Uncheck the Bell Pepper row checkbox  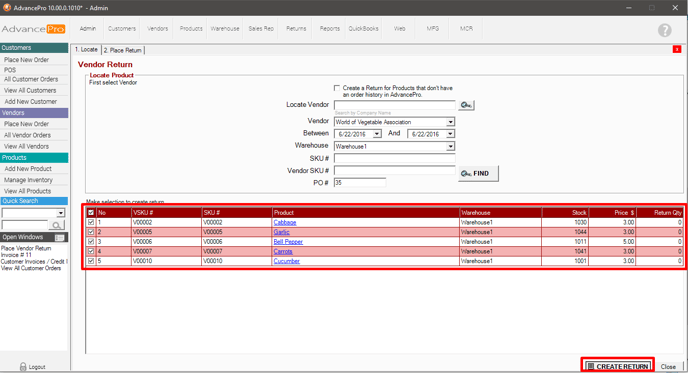[x=91, y=241]
